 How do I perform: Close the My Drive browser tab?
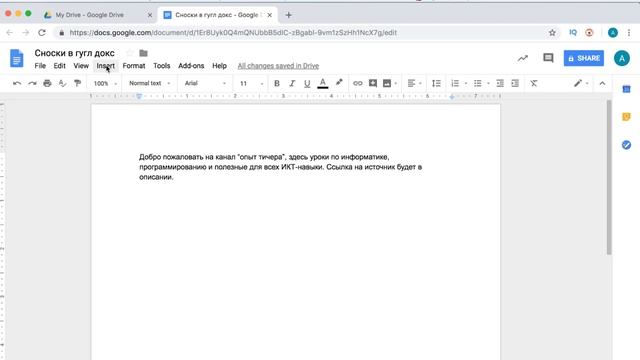point(150,15)
